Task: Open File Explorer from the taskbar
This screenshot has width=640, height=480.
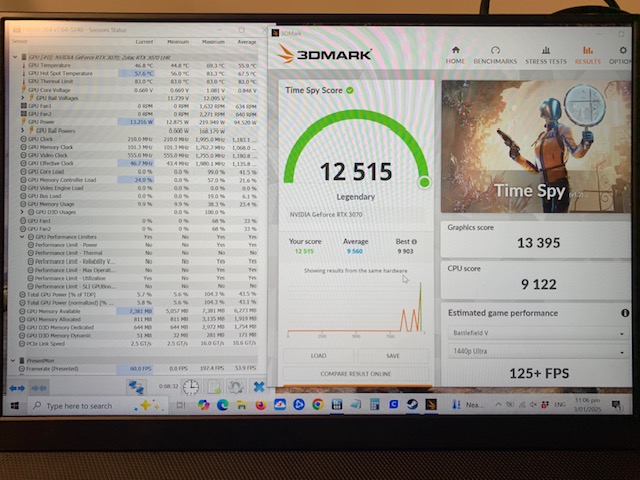Action: (x=242, y=405)
